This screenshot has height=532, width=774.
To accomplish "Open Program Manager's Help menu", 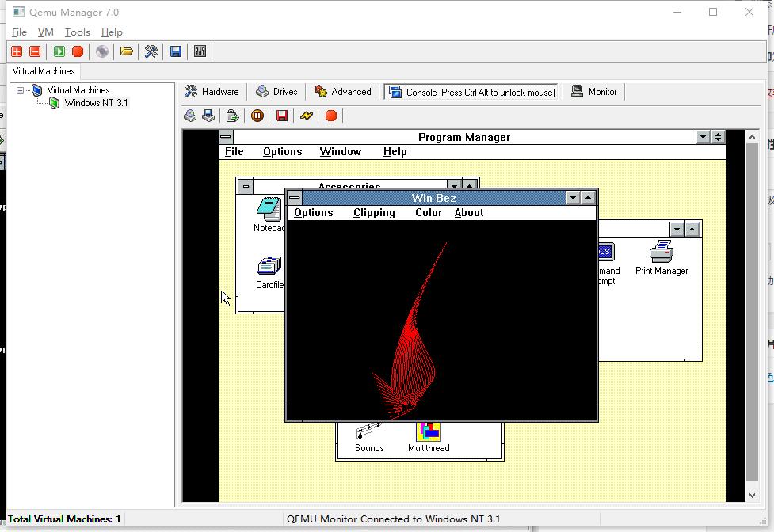I will coord(395,151).
